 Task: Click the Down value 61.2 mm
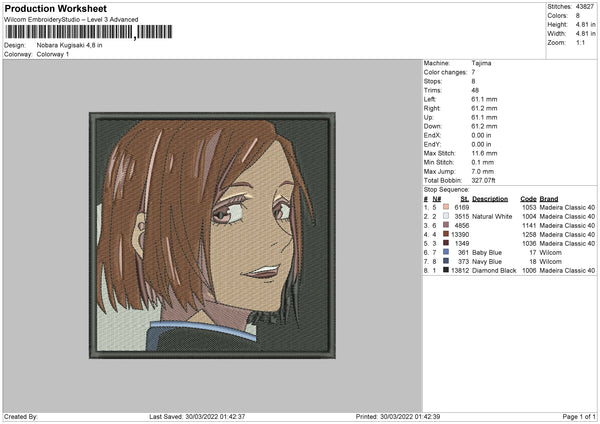click(x=484, y=126)
